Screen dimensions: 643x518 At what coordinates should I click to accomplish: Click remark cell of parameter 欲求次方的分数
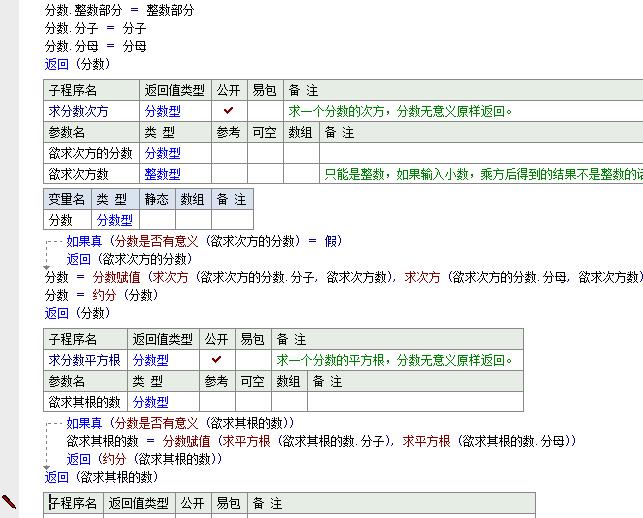(481, 153)
